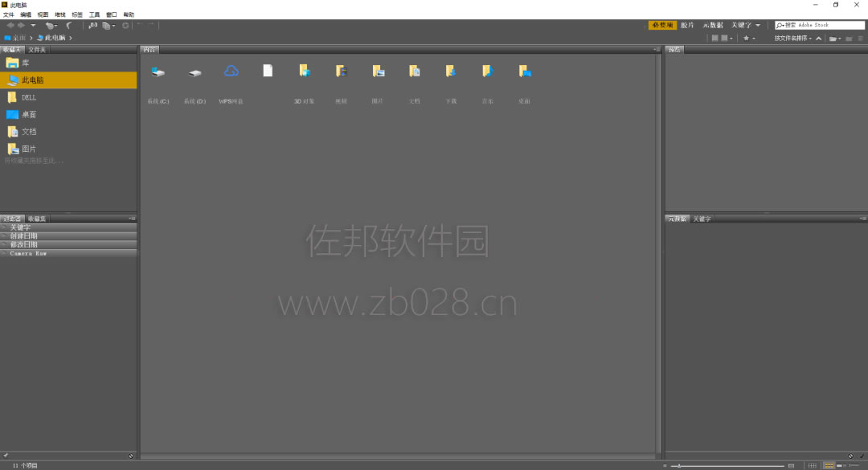Expand the 修改日期 filter section
868x470 pixels.
(68, 245)
